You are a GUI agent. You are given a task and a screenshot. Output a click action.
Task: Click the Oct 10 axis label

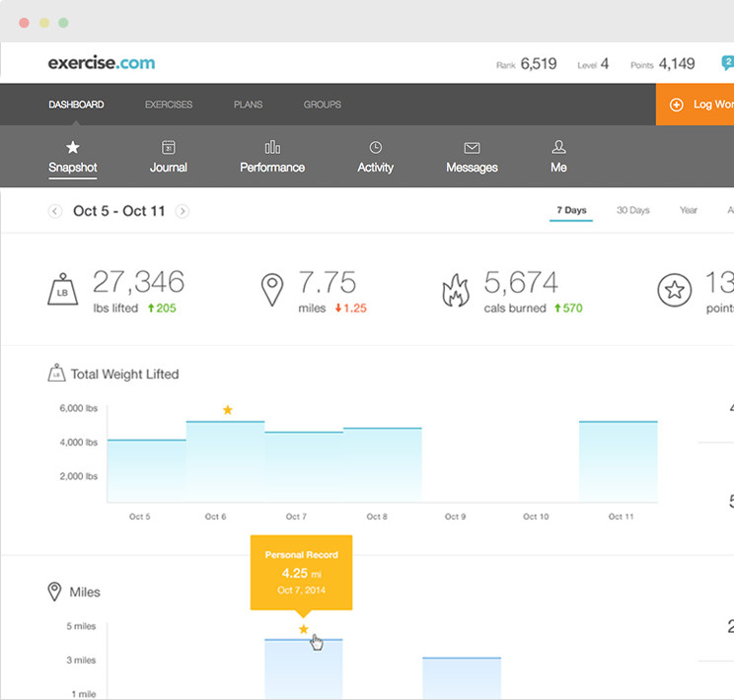click(x=536, y=517)
